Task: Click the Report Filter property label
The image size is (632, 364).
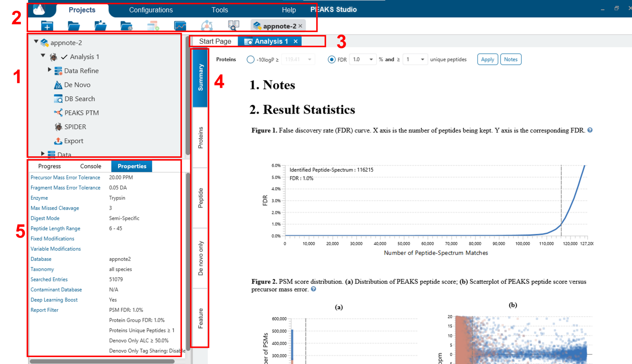Action: click(44, 310)
